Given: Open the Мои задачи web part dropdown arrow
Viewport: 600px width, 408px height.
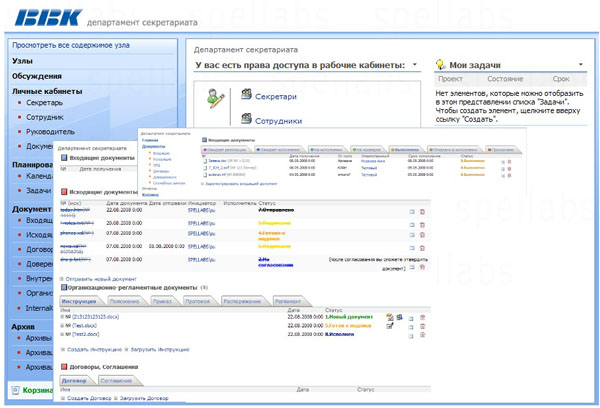Looking at the screenshot, I should 581,64.
